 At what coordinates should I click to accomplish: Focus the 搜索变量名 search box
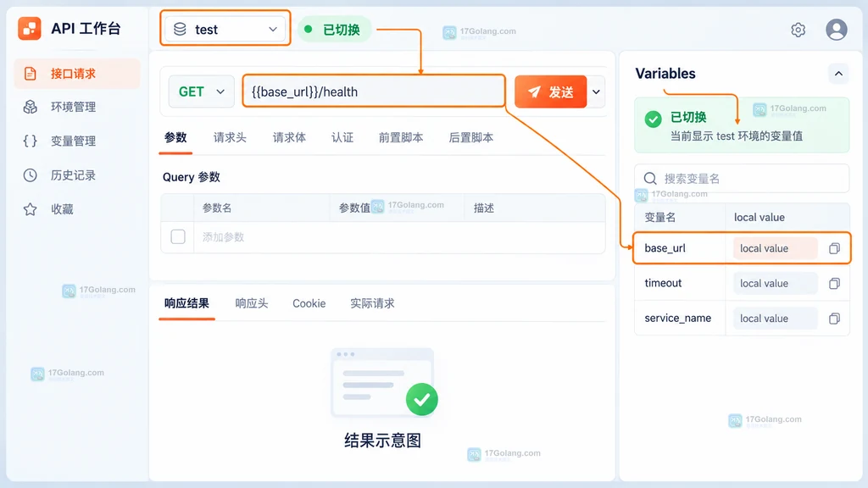742,179
